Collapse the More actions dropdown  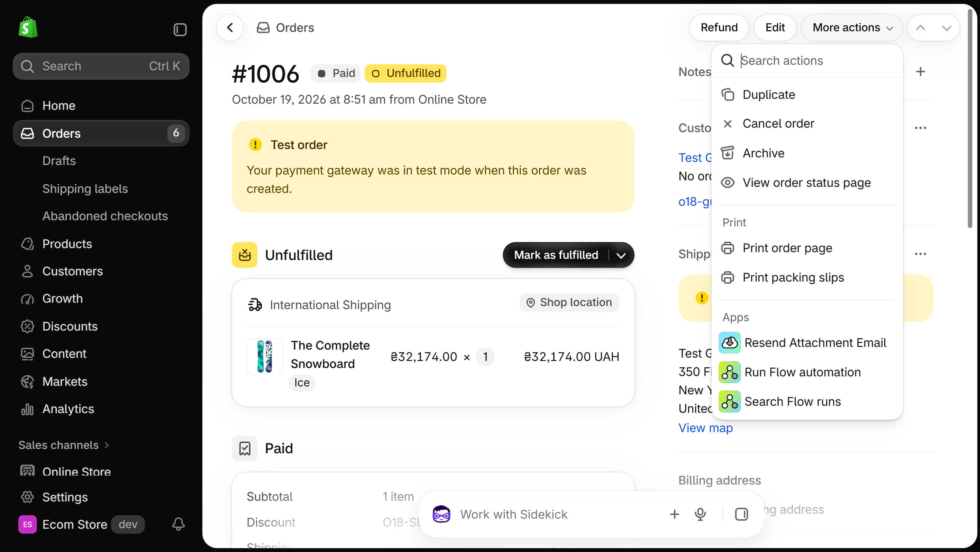point(852,27)
